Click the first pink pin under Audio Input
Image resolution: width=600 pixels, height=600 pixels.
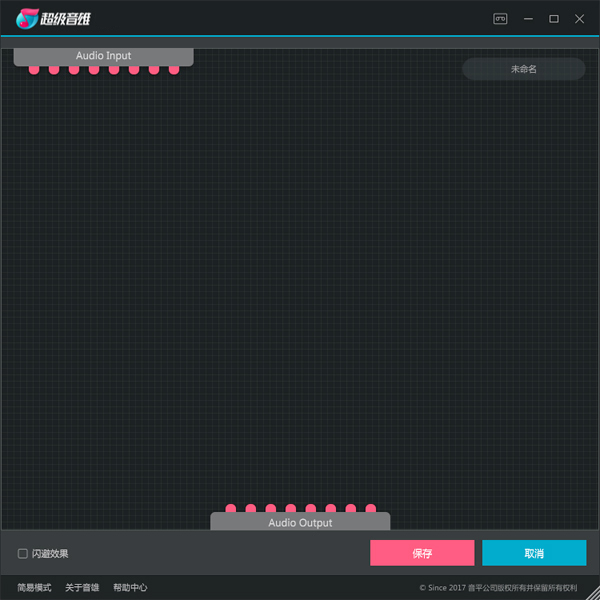pos(34,69)
